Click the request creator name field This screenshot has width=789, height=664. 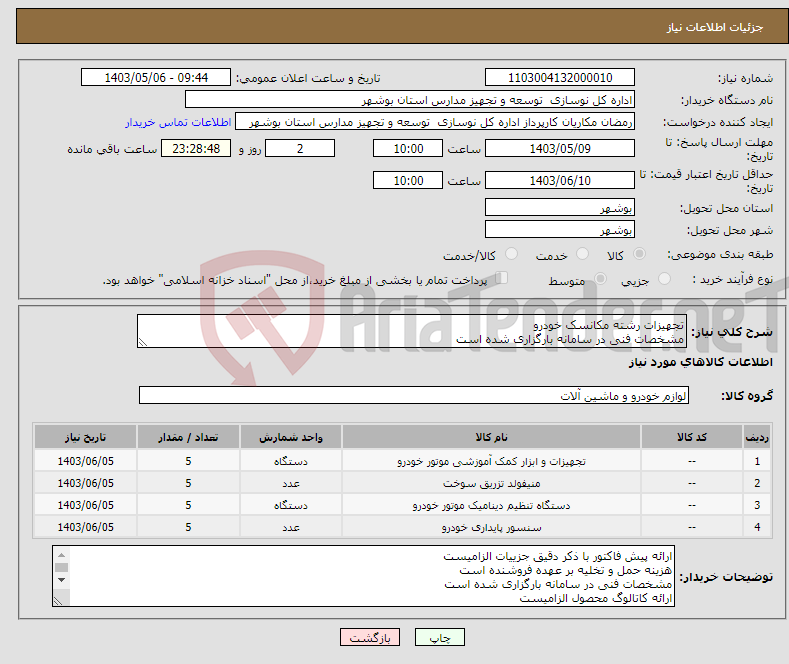pyautogui.click(x=435, y=122)
